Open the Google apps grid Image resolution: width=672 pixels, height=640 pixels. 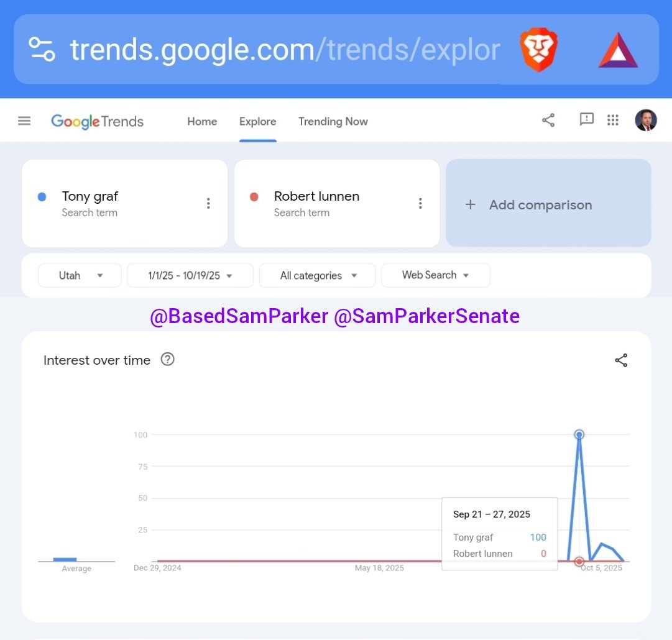click(613, 121)
